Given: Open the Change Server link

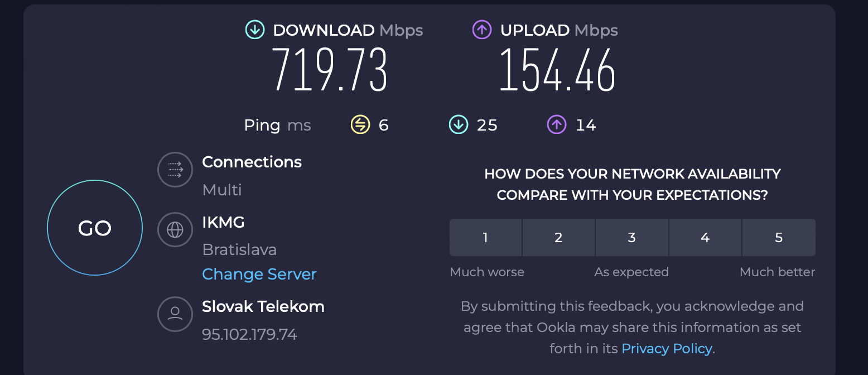Looking at the screenshot, I should click(259, 275).
